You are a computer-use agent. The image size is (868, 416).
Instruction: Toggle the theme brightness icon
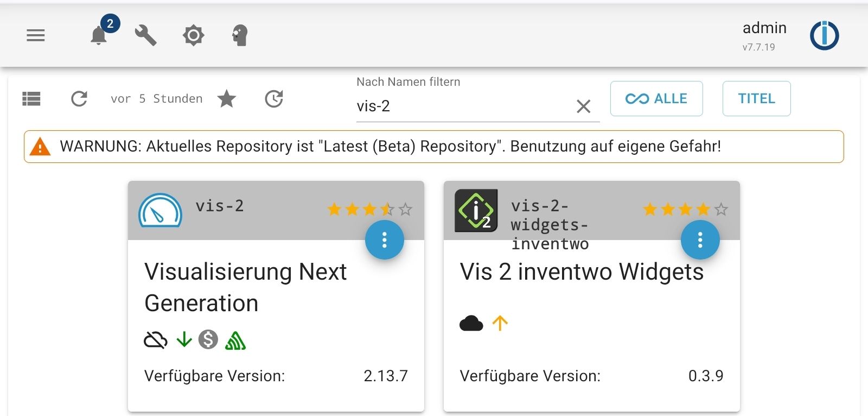(x=193, y=36)
